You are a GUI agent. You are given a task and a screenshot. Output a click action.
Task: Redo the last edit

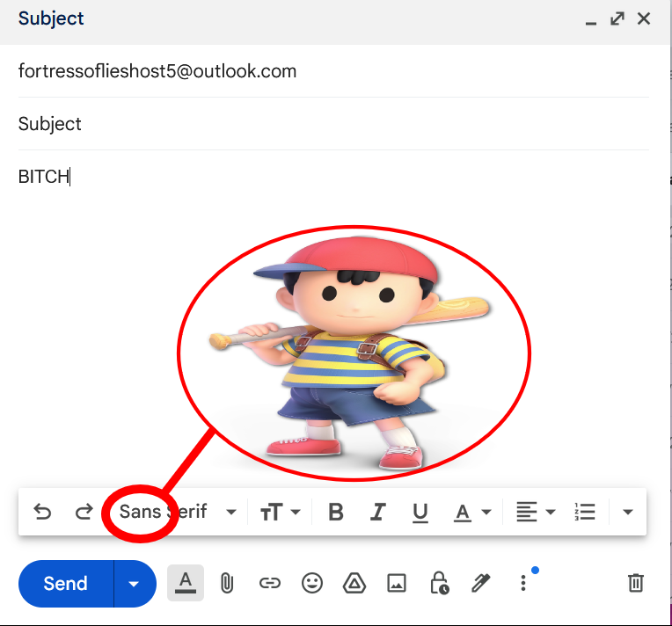pyautogui.click(x=84, y=512)
